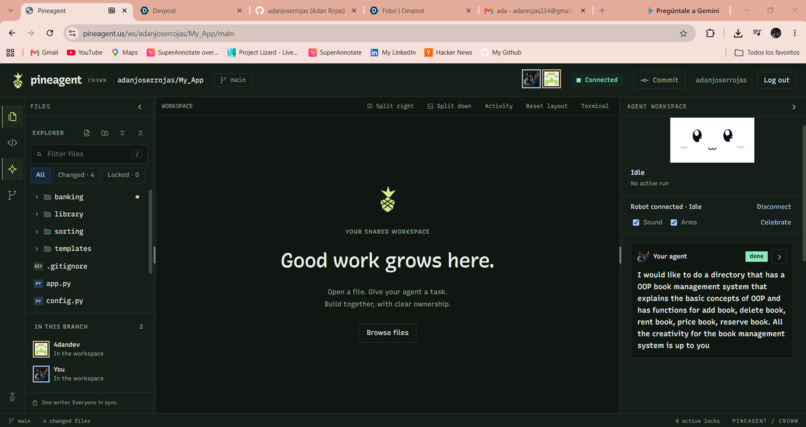Image resolution: width=806 pixels, height=427 pixels.
Task: Open the Your agent task details arrow
Action: (779, 256)
